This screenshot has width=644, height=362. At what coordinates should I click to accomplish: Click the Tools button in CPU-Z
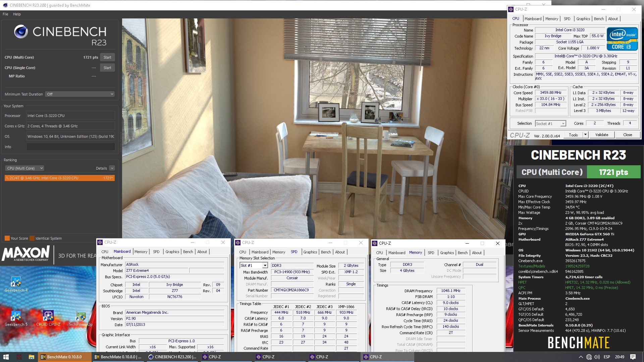[x=573, y=135]
